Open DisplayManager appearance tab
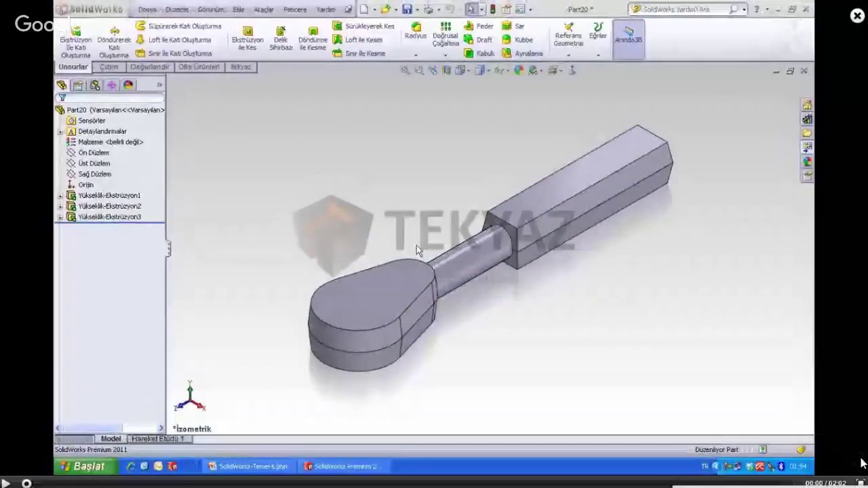The height and width of the screenshot is (488, 868). coord(128,85)
